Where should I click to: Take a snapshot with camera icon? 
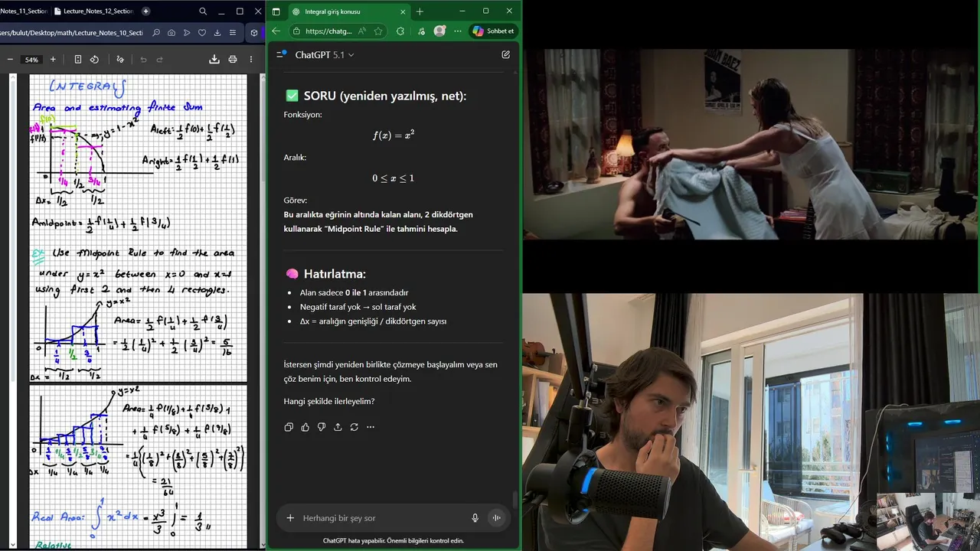tap(171, 33)
